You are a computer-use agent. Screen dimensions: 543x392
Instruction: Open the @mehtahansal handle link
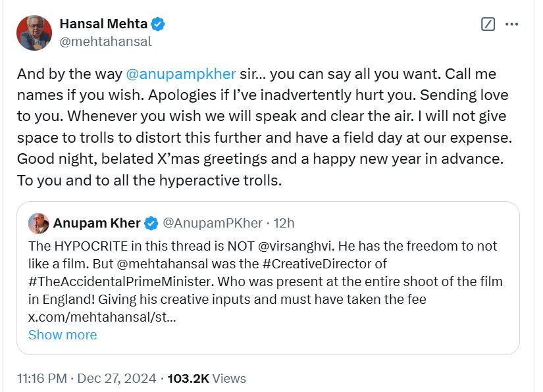[x=105, y=41]
